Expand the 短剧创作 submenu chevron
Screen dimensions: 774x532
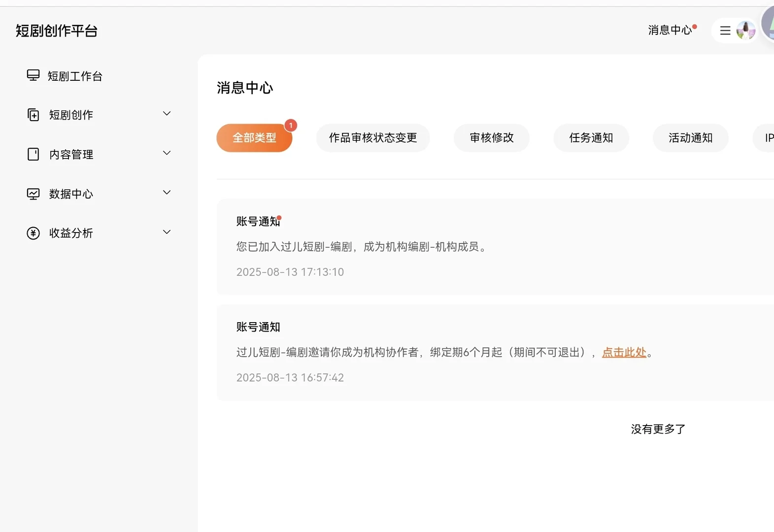[167, 114]
